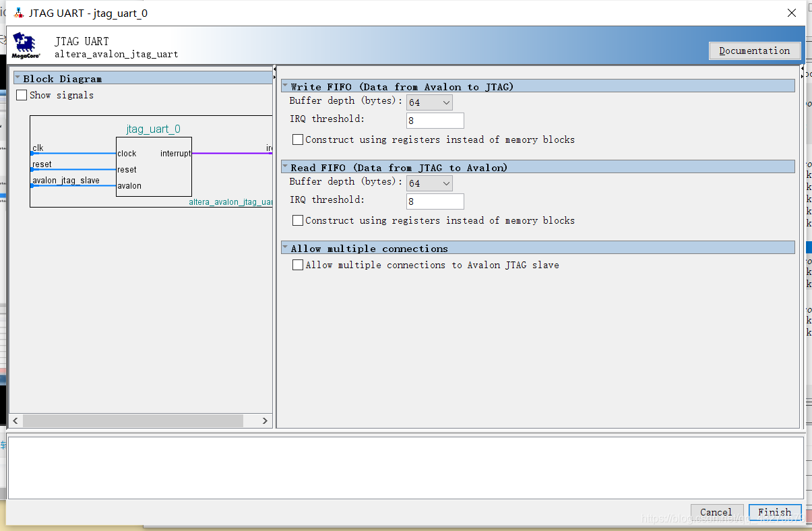The width and height of the screenshot is (812, 531).
Task: Click collapse arrow on left panel splitter
Action: pyautogui.click(x=275, y=69)
